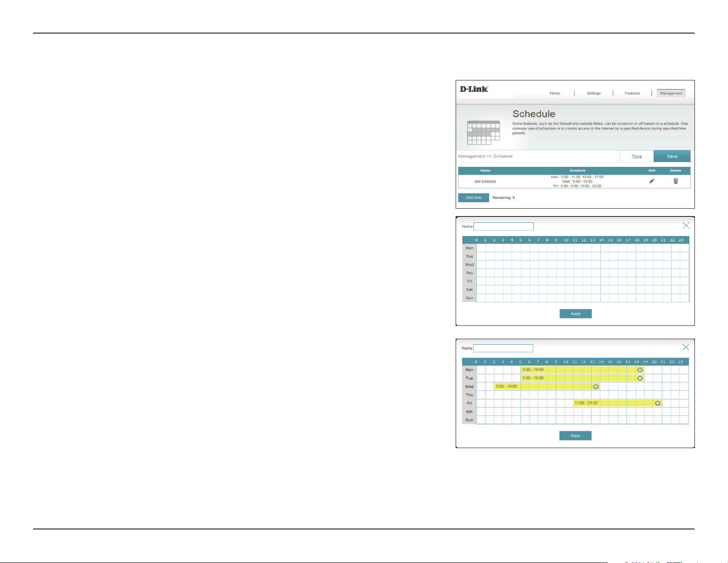Click the Edit column header in rules table
This screenshot has width=728, height=563.
(652, 171)
